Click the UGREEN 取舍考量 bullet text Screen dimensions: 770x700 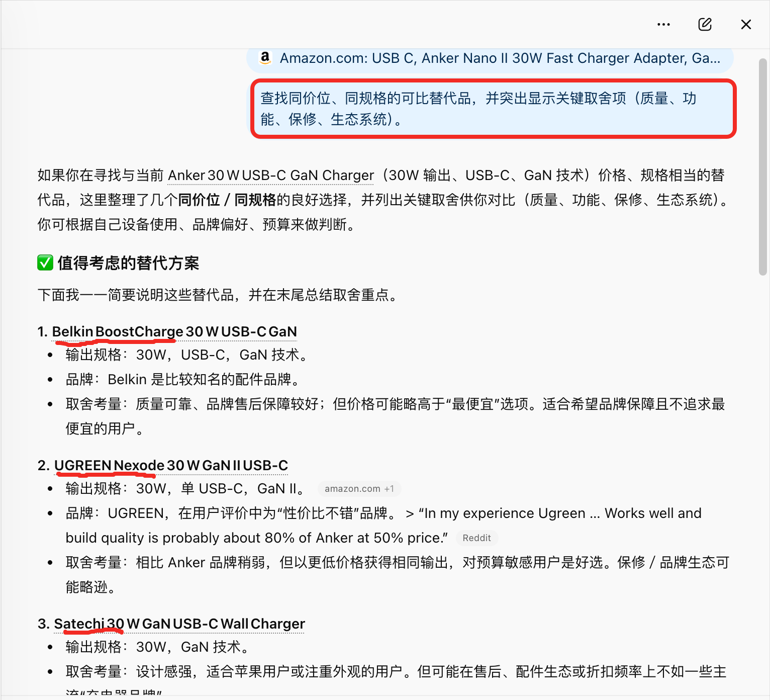pyautogui.click(x=397, y=563)
